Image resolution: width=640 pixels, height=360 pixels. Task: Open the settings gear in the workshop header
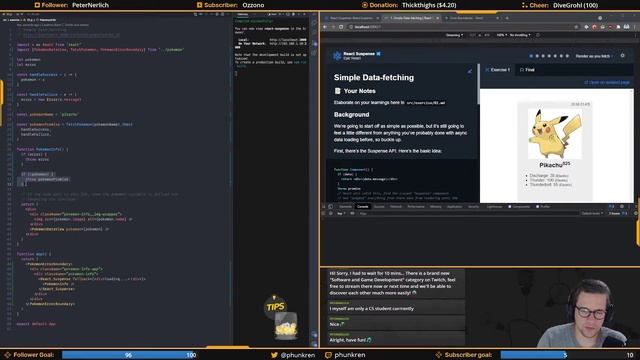(x=622, y=56)
